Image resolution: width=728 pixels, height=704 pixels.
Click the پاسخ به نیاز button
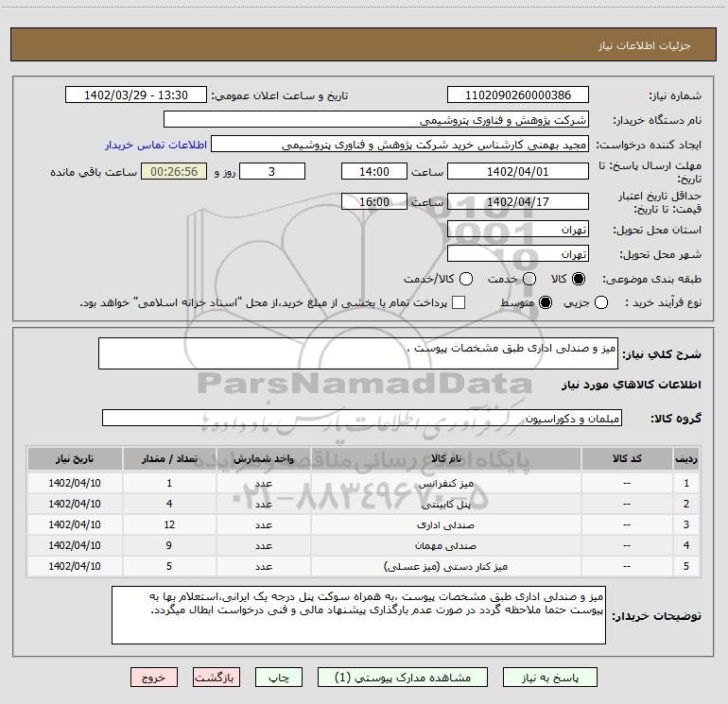click(550, 678)
